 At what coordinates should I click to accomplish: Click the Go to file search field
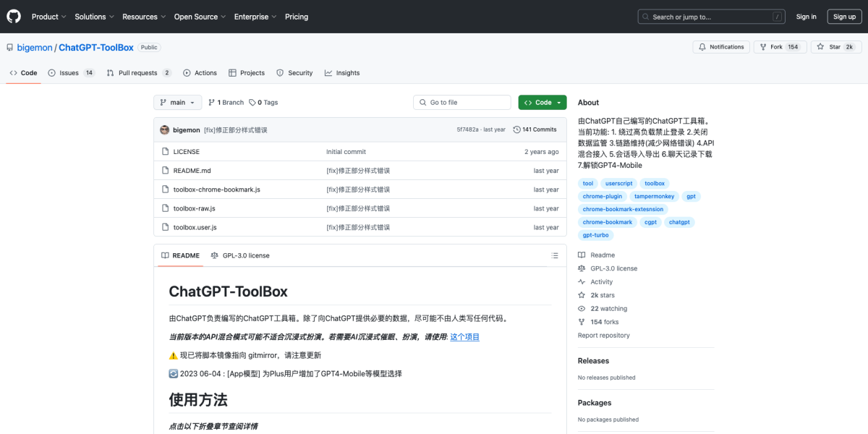(x=461, y=102)
